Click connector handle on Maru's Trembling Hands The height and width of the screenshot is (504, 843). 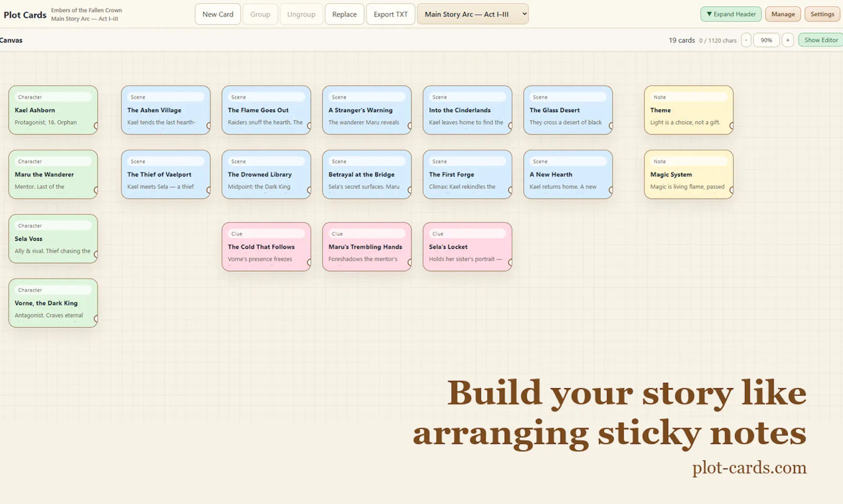(410, 262)
